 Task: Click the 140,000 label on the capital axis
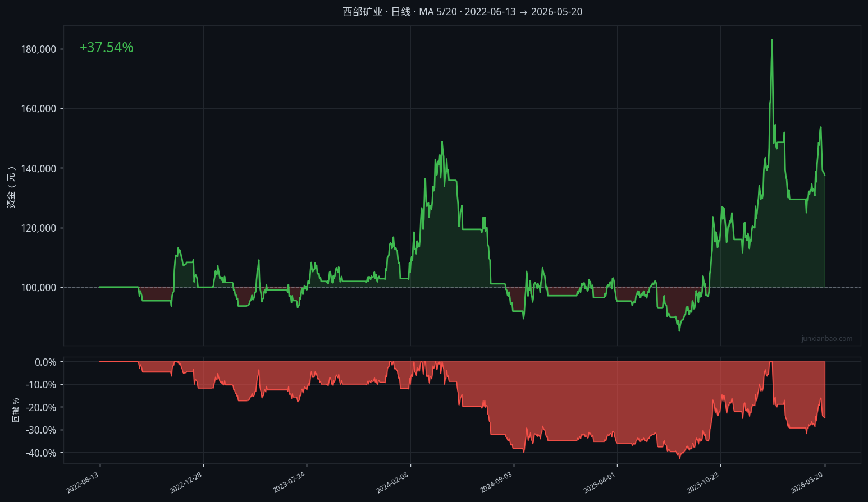pyautogui.click(x=39, y=169)
